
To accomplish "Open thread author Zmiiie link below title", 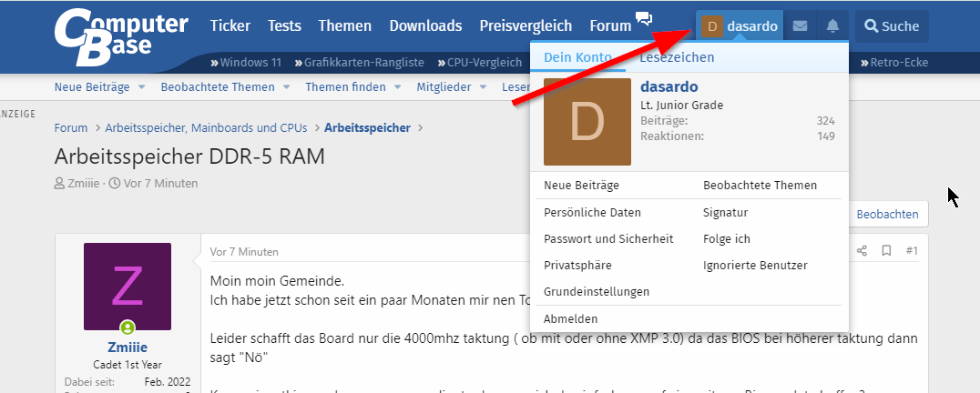I will point(83,184).
